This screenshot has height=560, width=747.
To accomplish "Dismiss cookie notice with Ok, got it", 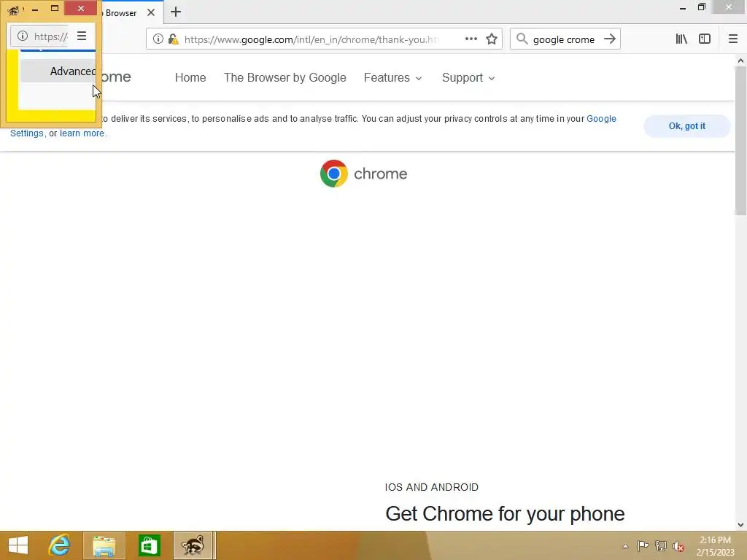I will tap(687, 126).
